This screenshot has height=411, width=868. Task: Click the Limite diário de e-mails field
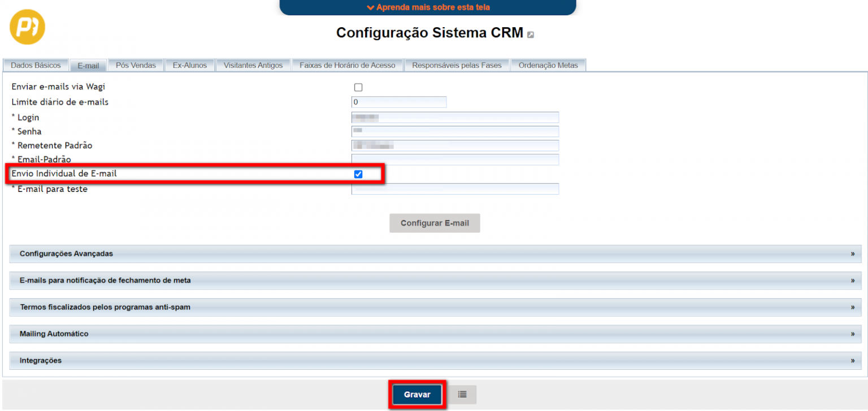[x=398, y=102]
